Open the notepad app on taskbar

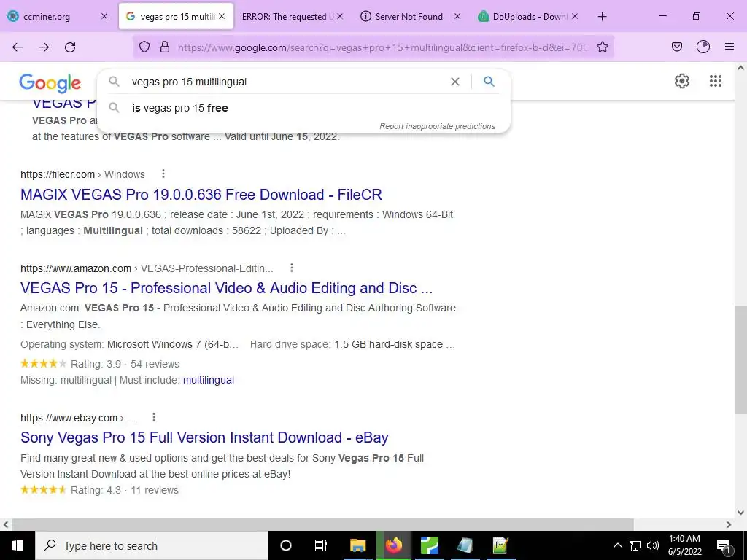465,545
